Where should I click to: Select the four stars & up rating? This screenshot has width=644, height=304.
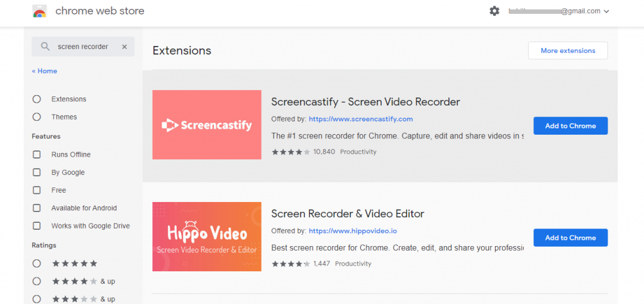pos(36,281)
